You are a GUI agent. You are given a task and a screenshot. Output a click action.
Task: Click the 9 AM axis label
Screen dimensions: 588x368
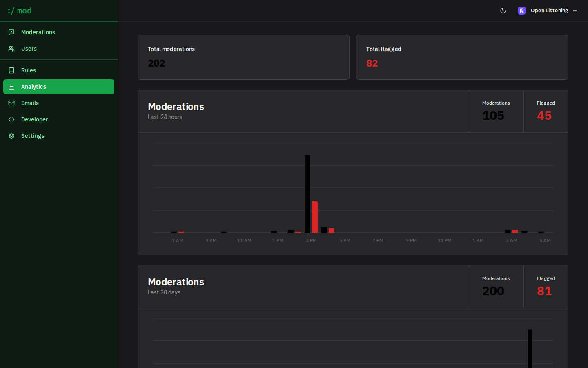tap(211, 240)
